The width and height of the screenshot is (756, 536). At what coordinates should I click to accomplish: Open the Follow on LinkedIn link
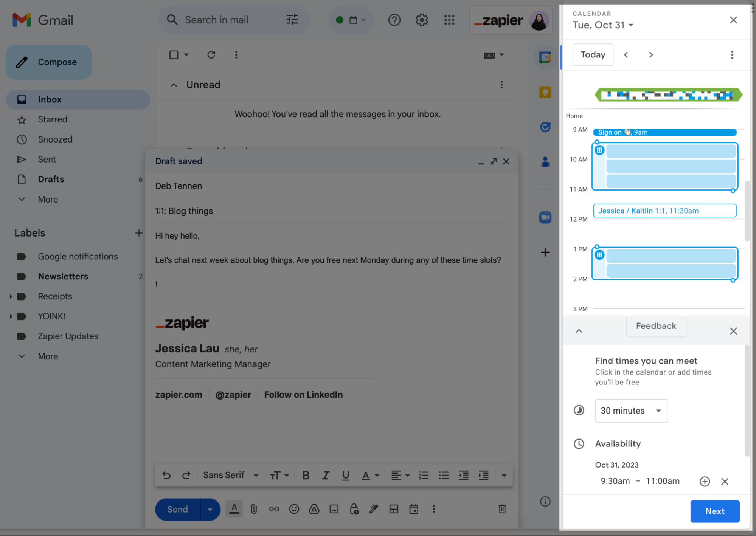pyautogui.click(x=304, y=395)
